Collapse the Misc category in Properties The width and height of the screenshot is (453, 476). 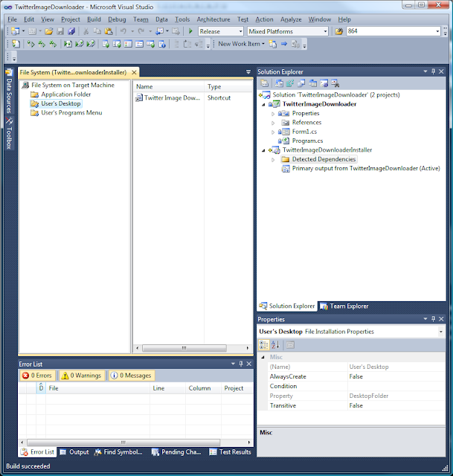(x=263, y=357)
